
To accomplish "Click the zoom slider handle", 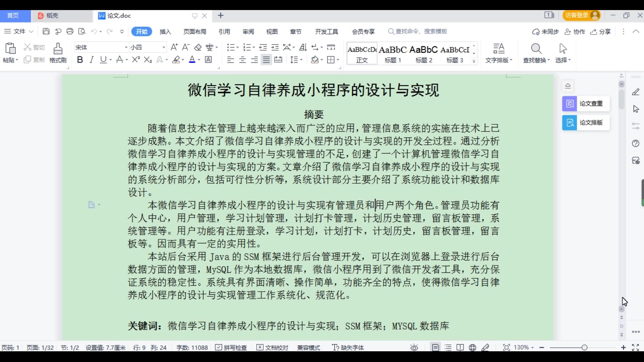I will point(585,348).
